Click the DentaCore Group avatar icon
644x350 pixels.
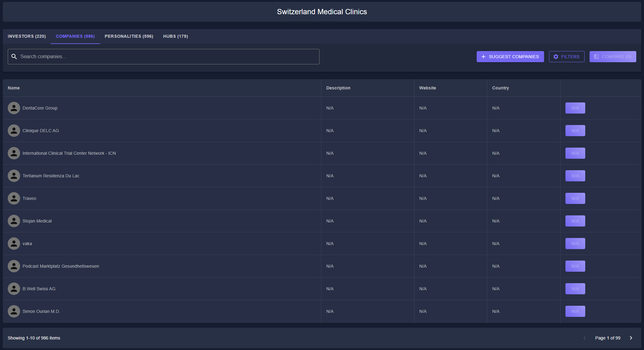coord(14,108)
